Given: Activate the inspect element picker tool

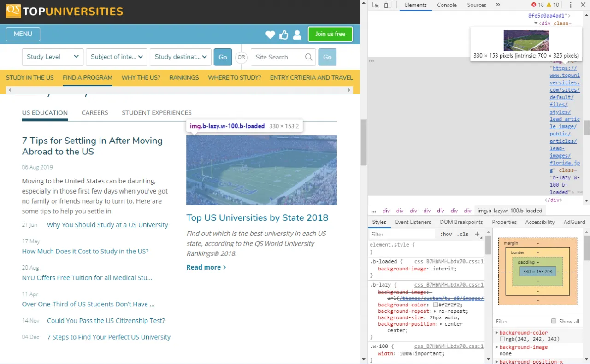Looking at the screenshot, I should (376, 5).
